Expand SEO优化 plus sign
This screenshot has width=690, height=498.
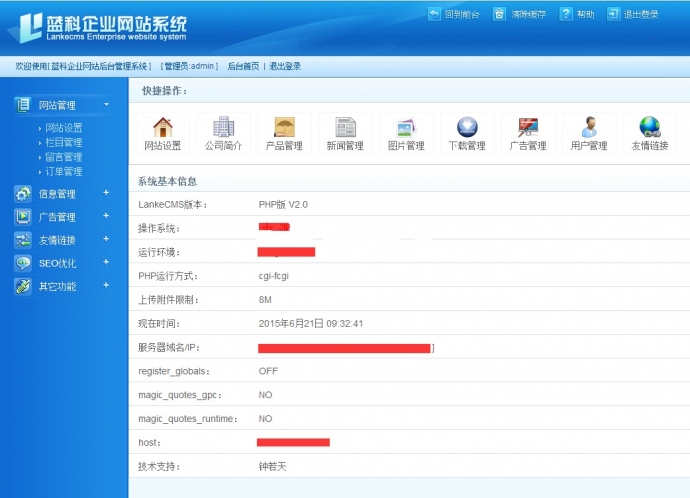coord(106,262)
